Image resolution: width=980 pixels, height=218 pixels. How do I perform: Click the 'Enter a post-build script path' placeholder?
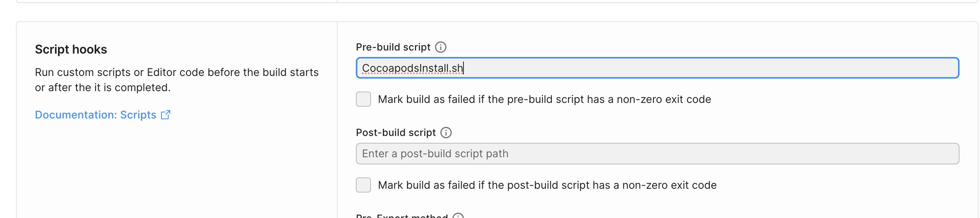[435, 153]
